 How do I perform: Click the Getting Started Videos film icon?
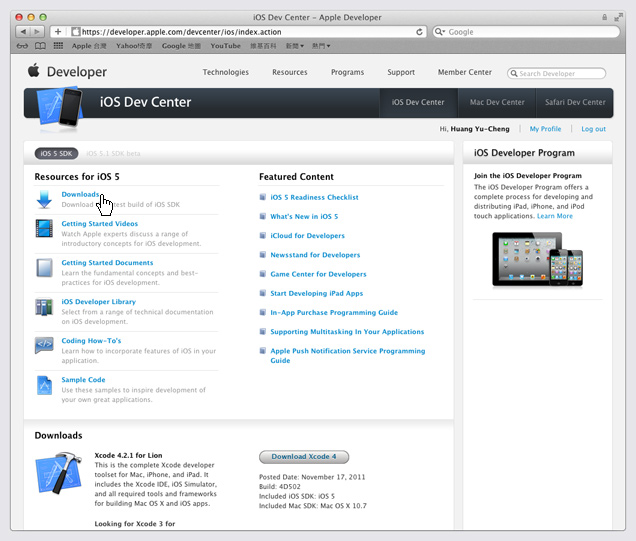(x=44, y=228)
